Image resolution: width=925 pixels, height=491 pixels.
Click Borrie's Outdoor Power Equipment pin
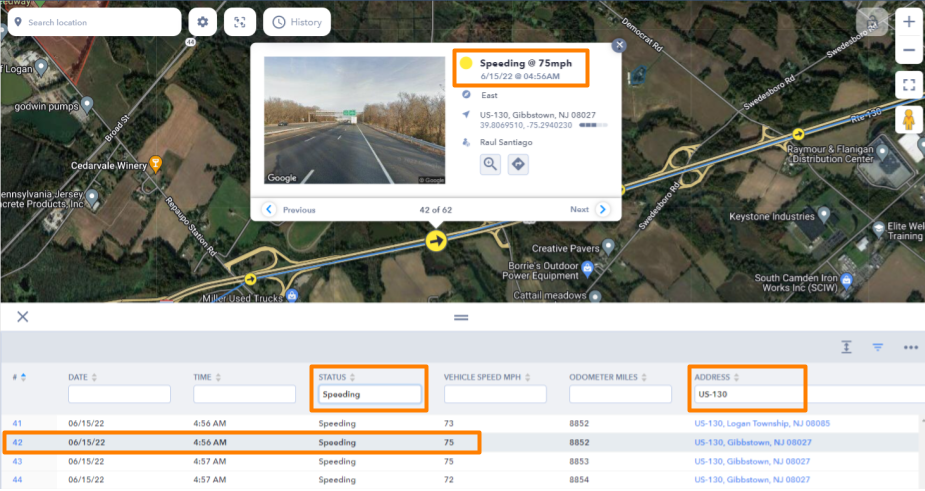coord(587,269)
